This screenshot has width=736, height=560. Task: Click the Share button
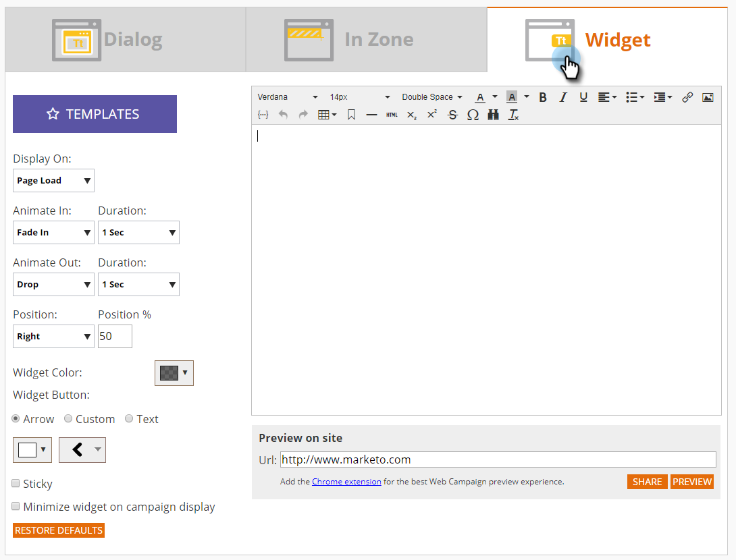[x=648, y=482]
